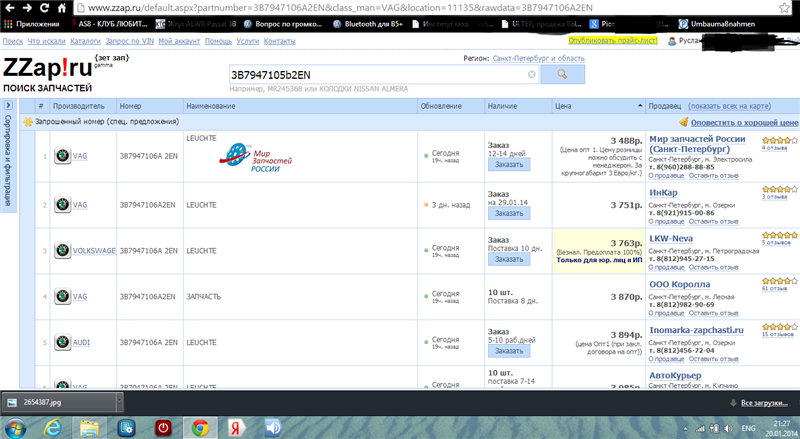Open the Помощь menu link

(218, 41)
